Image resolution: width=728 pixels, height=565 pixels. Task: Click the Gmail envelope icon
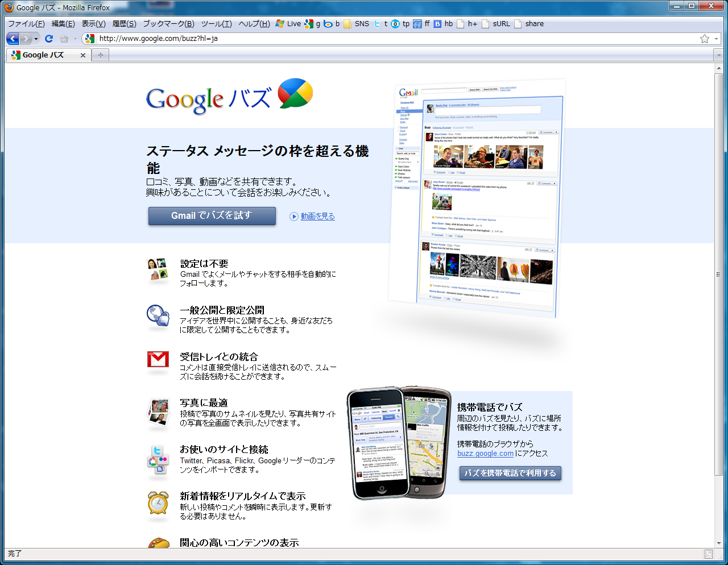coord(158,360)
